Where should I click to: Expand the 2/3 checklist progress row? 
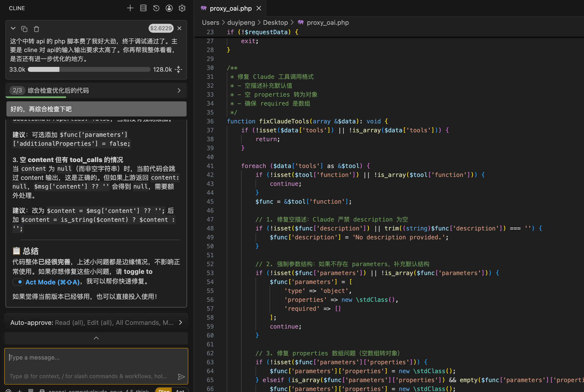(x=96, y=91)
